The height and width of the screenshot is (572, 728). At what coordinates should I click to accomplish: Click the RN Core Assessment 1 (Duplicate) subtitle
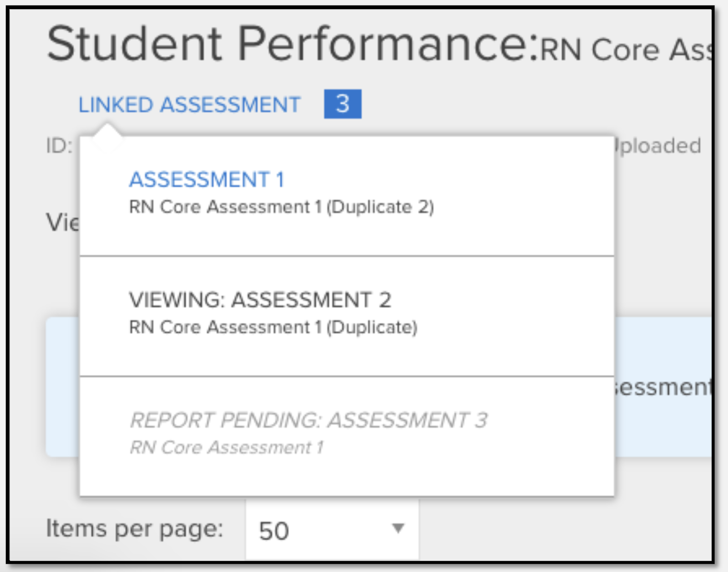275,326
